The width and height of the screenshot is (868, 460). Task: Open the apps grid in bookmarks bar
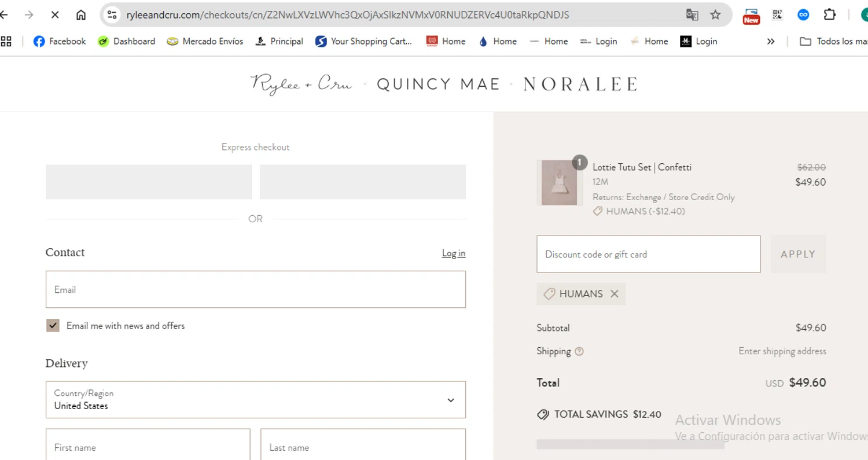6,41
